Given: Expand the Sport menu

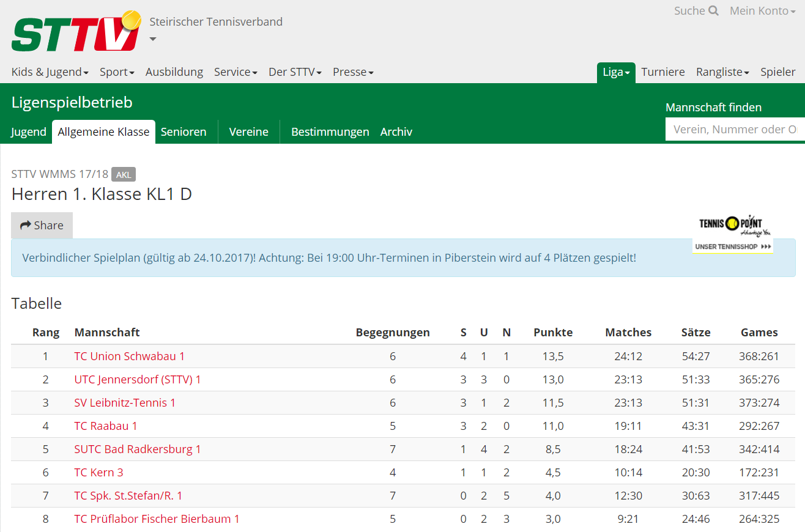Looking at the screenshot, I should click(x=117, y=72).
